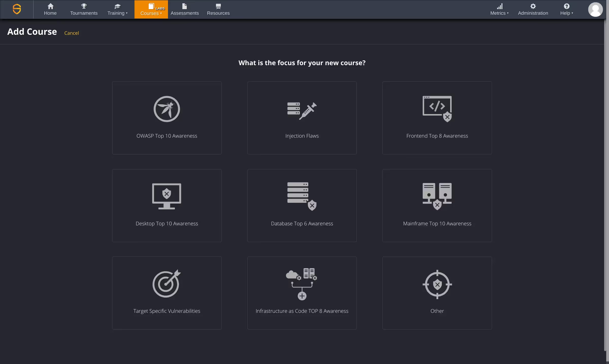609x364 pixels.
Task: Cancel adding the course
Action: coord(72,33)
